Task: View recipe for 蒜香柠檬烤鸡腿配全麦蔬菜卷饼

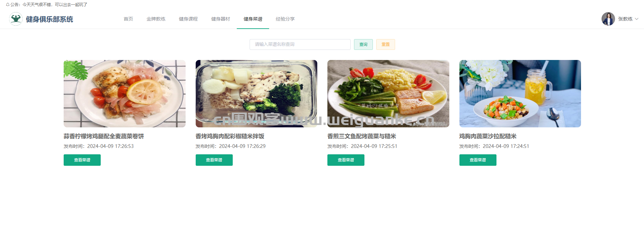Action: [x=82, y=160]
